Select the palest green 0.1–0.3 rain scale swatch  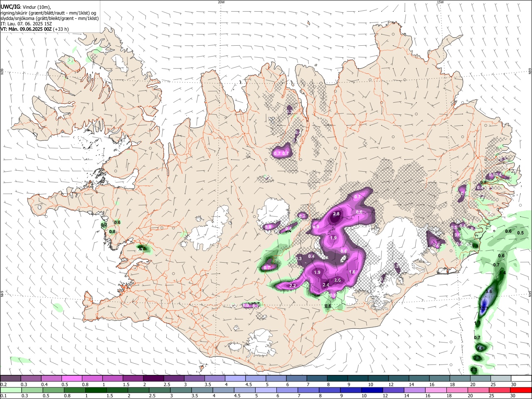point(11,390)
